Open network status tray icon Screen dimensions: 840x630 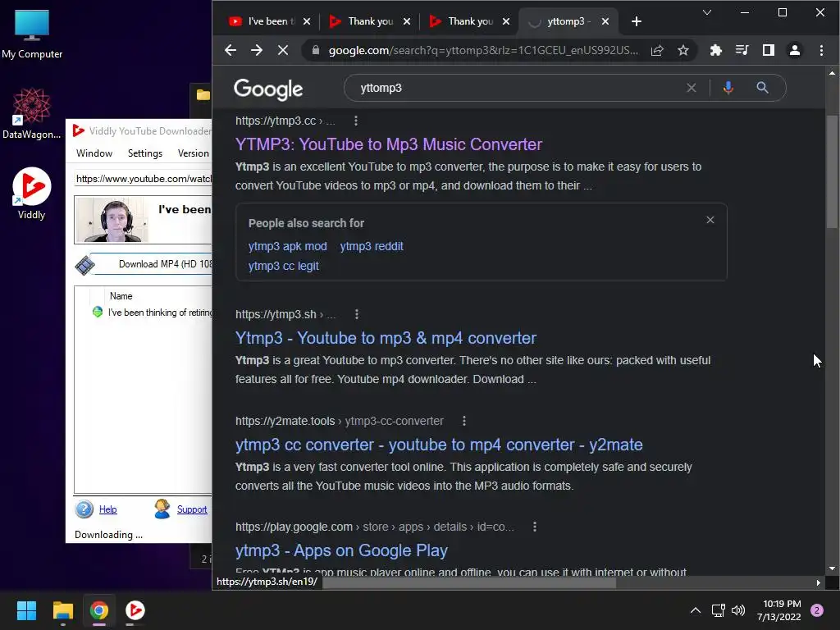718,610
